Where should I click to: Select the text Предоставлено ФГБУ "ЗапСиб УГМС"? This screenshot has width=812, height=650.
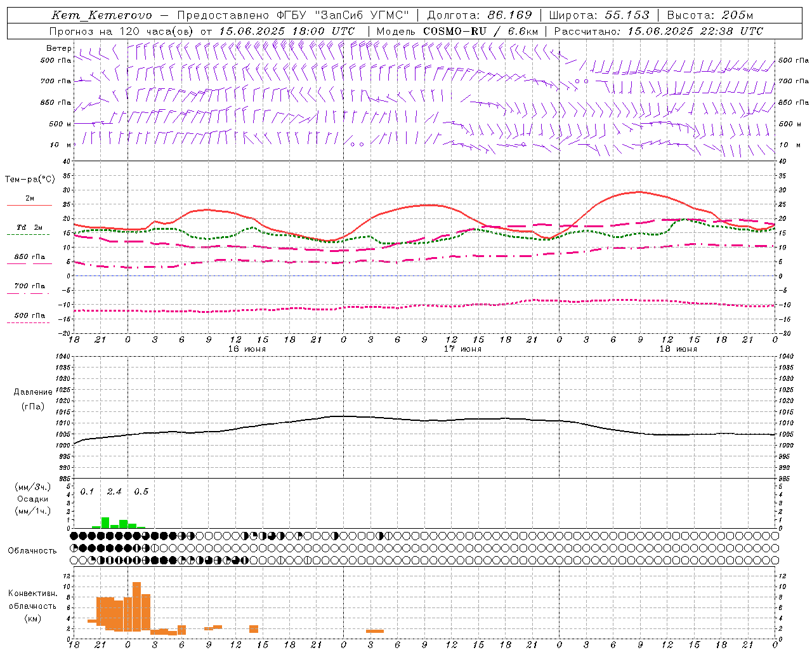click(293, 15)
